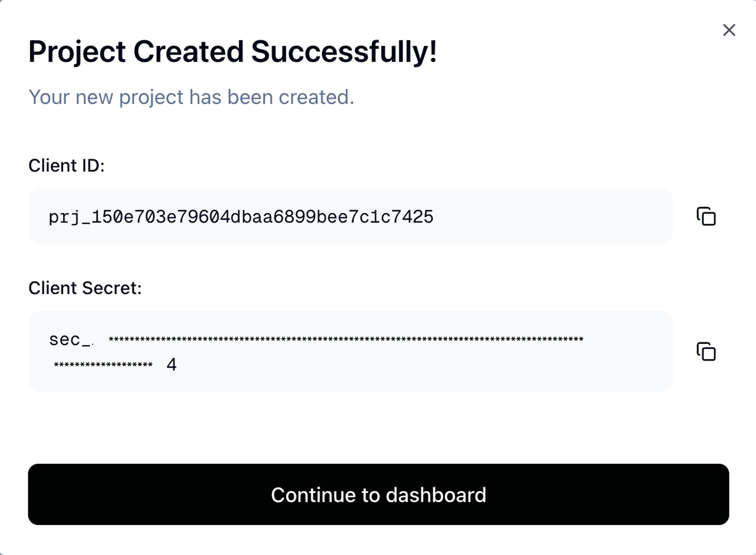Click the trailing 4 of the secret
This screenshot has height=555, width=756.
[x=171, y=364]
